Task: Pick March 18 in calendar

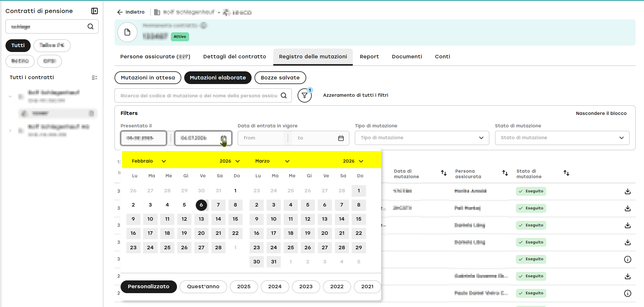Action: (x=291, y=233)
